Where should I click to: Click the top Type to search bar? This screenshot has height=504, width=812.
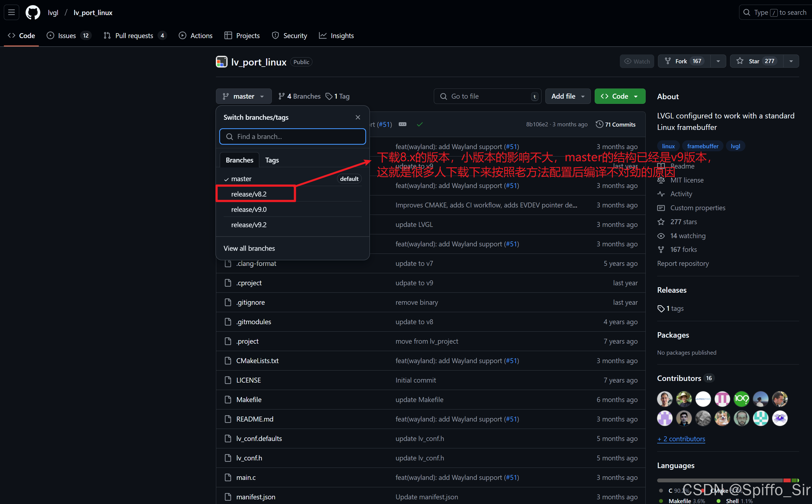point(775,12)
